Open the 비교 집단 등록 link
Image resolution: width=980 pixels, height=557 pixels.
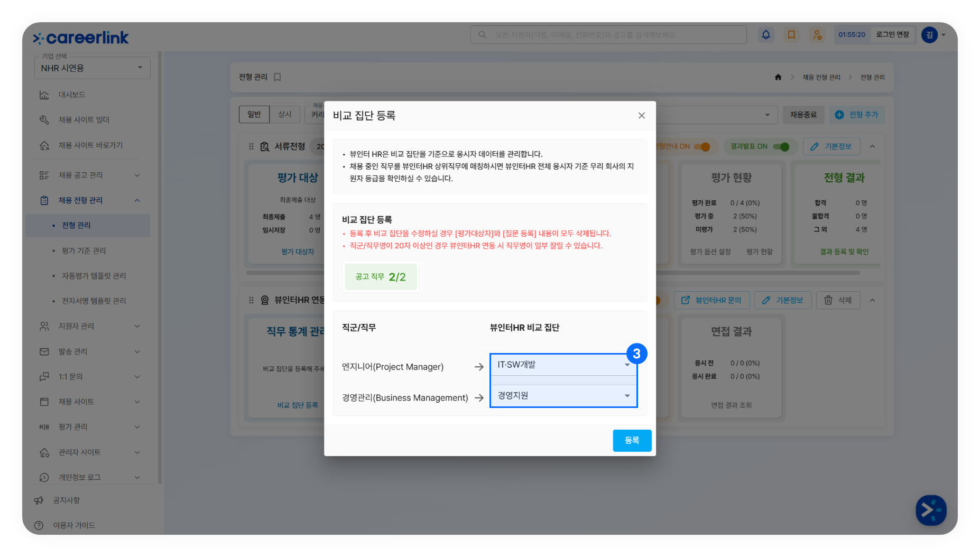coord(298,405)
